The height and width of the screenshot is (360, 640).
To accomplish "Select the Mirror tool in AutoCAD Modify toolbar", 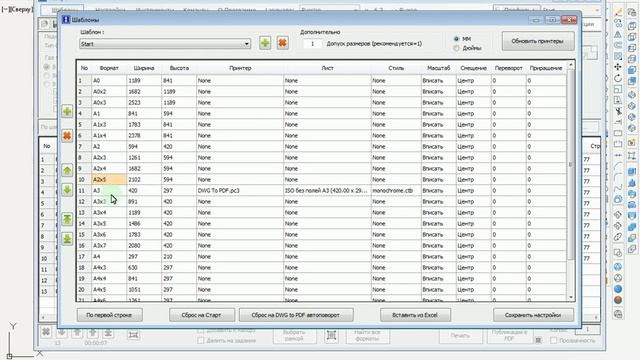I will 618,34.
